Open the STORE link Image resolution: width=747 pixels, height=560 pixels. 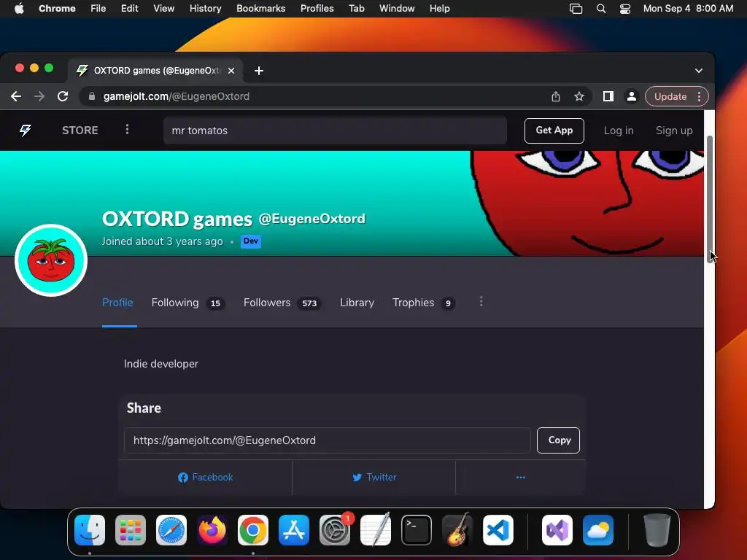click(x=80, y=131)
